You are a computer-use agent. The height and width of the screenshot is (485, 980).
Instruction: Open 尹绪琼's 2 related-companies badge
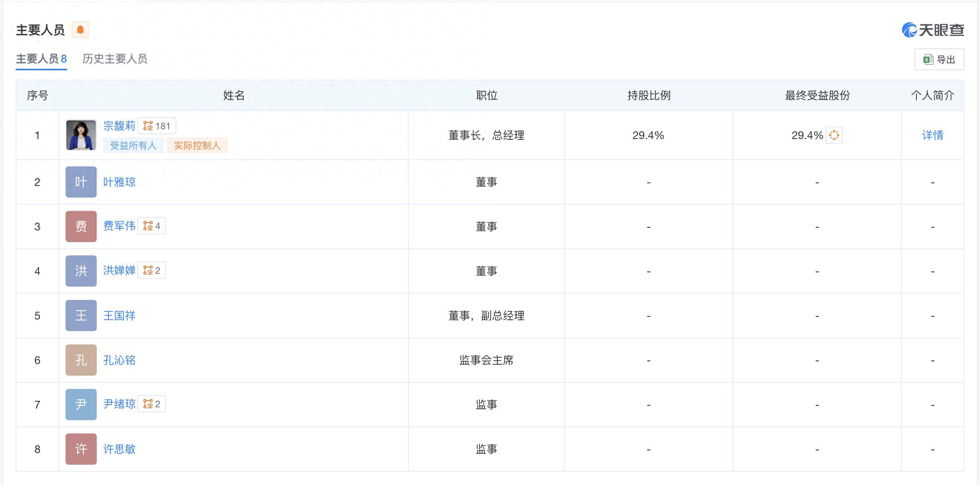(x=152, y=404)
